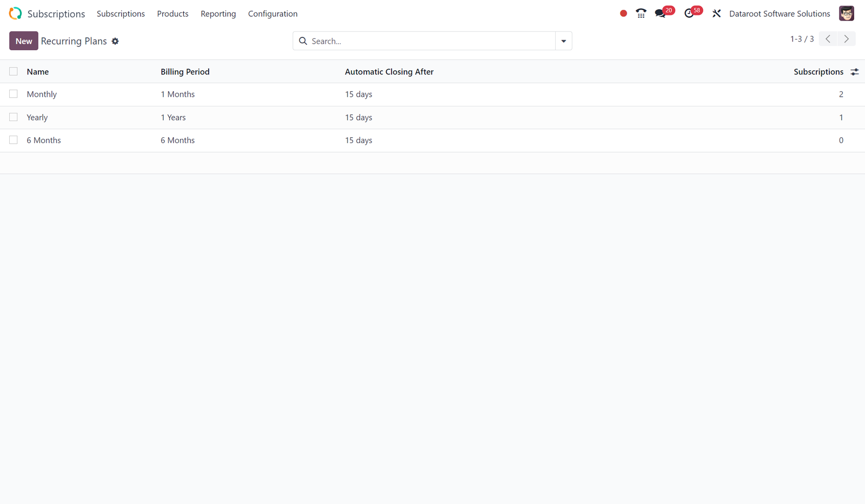The image size is (865, 504).
Task: Expand the search filter options dropdown
Action: tap(563, 41)
